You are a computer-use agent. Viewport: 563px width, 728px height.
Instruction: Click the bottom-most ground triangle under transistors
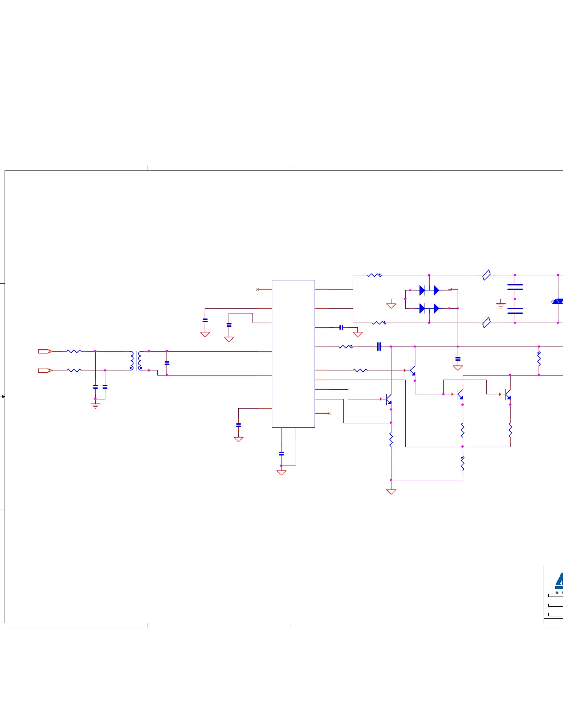(x=391, y=491)
